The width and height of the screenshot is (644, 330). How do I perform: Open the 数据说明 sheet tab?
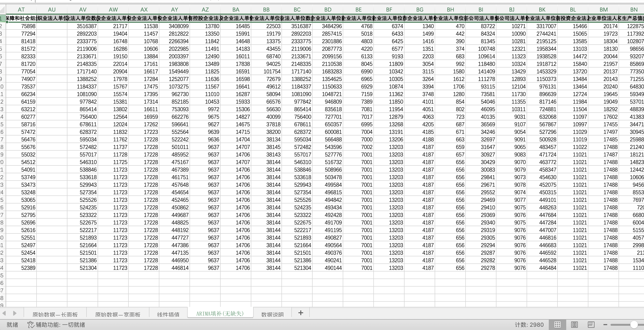(x=272, y=314)
